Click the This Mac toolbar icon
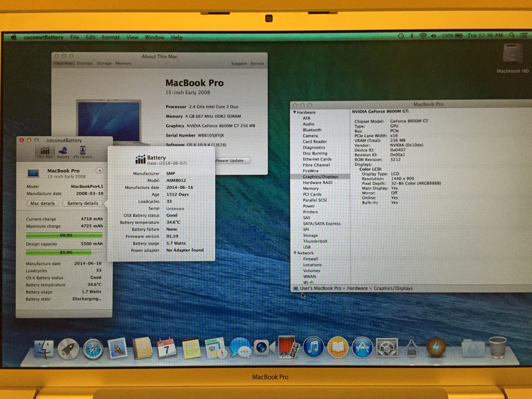 pyautogui.click(x=45, y=153)
